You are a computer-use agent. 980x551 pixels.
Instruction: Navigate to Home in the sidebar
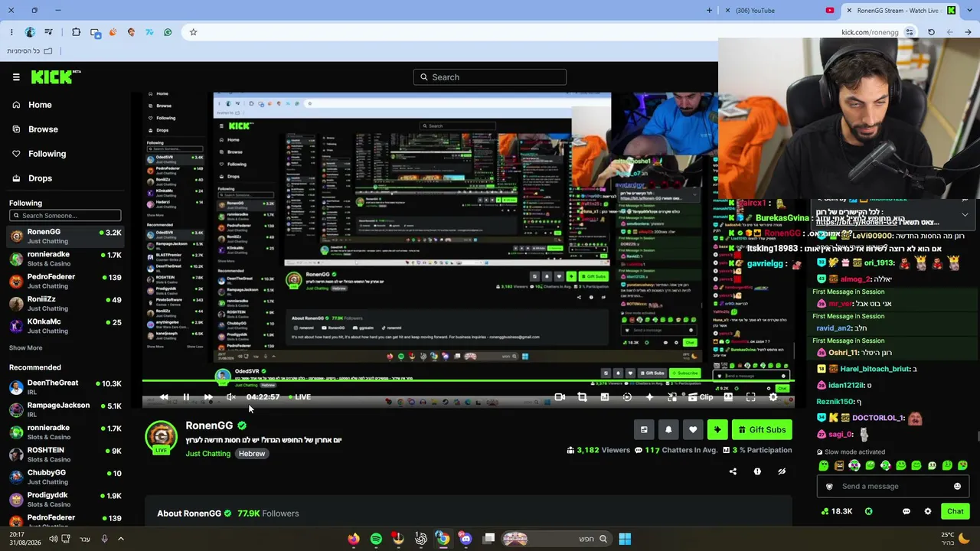coord(40,105)
